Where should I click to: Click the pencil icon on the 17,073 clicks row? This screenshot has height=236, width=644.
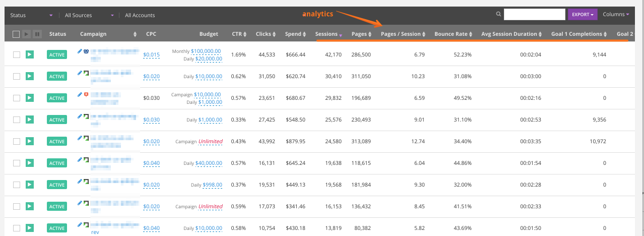pyautogui.click(x=80, y=203)
